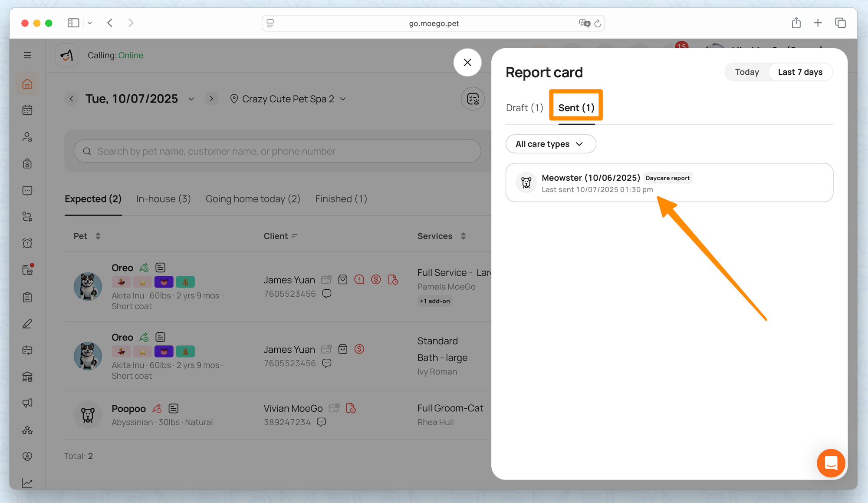Close the Report card panel
868x503 pixels.
467,63
